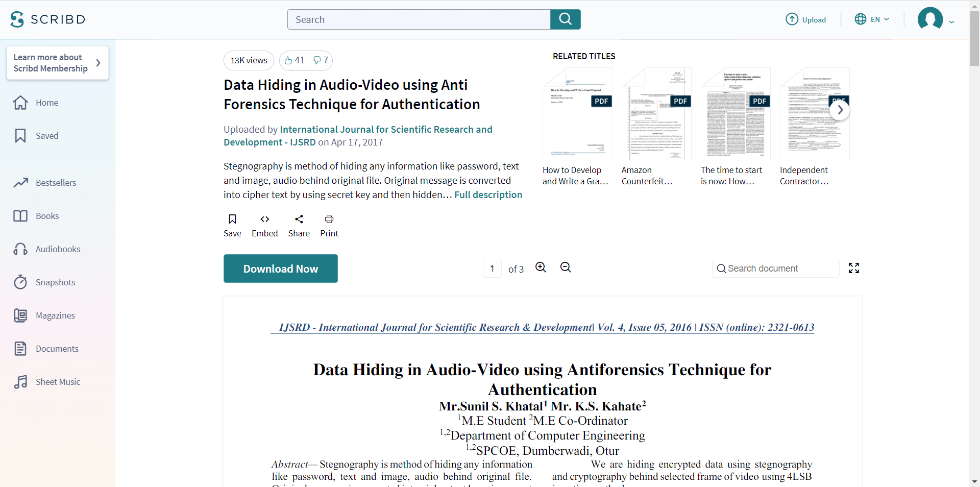Click the Scribd logo
This screenshot has width=980, height=487.
(47, 19)
